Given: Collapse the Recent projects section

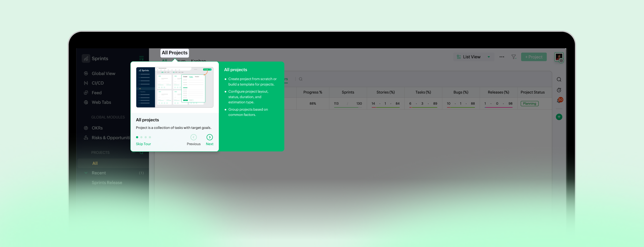Looking at the screenshot, I should (x=86, y=173).
